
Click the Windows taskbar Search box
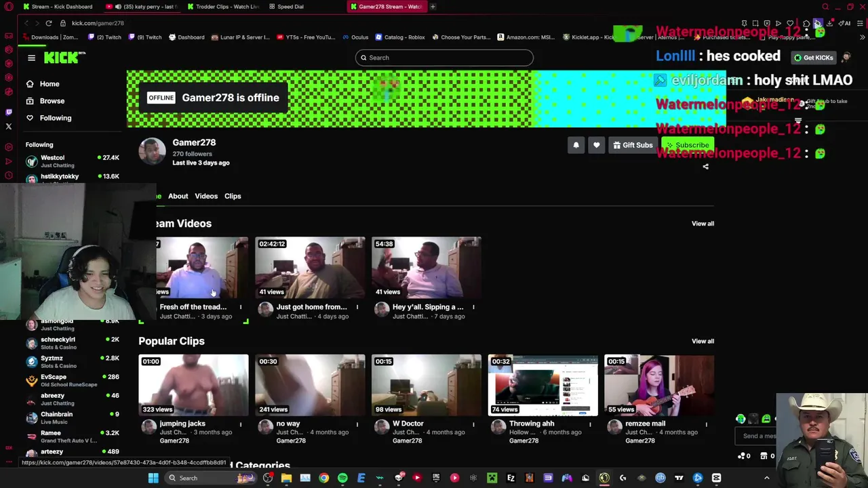(212, 479)
